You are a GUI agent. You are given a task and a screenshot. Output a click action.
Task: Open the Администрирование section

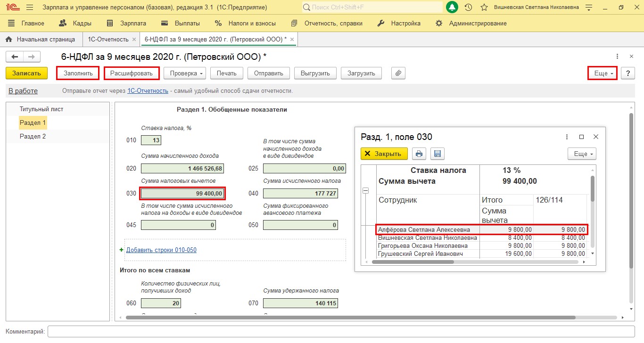click(471, 23)
